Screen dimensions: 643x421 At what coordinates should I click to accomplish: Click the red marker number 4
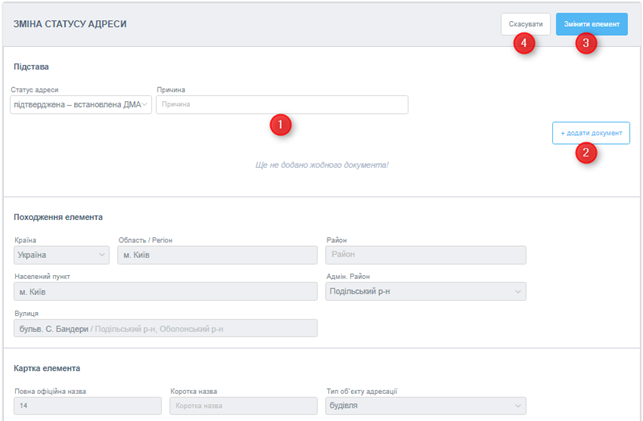[523, 44]
